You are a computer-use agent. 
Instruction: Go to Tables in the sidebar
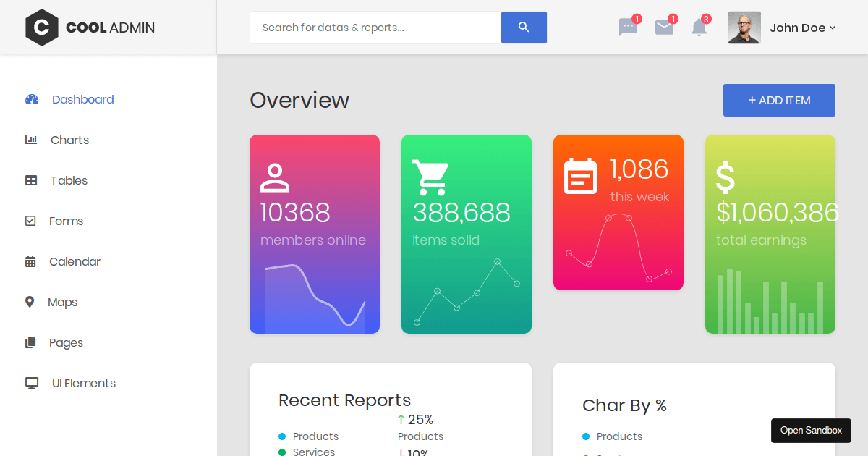[69, 181]
